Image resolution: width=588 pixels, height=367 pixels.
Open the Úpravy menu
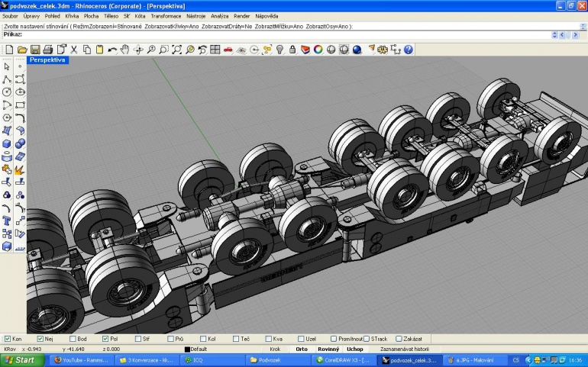(31, 16)
